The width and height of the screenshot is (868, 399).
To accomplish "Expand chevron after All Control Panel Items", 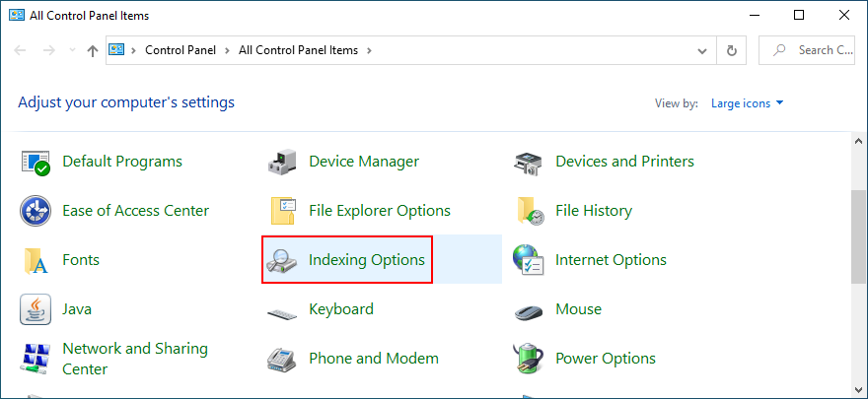I will (369, 50).
